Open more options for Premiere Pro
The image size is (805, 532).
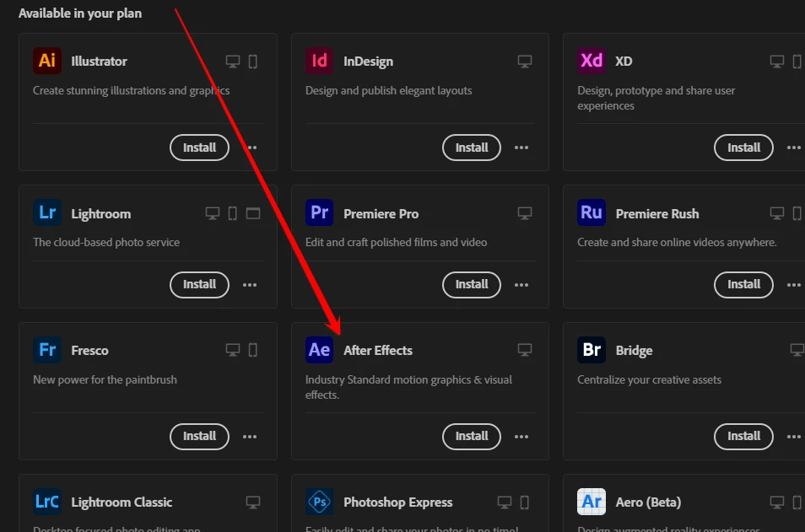(521, 285)
